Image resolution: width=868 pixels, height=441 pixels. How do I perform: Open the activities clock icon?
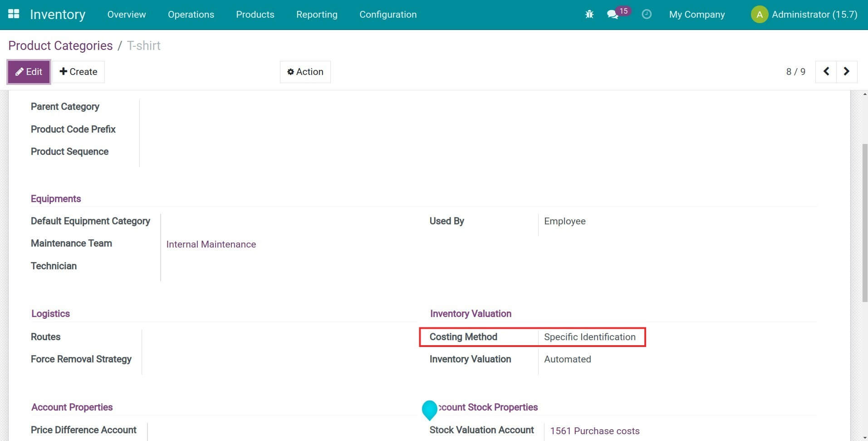point(646,14)
